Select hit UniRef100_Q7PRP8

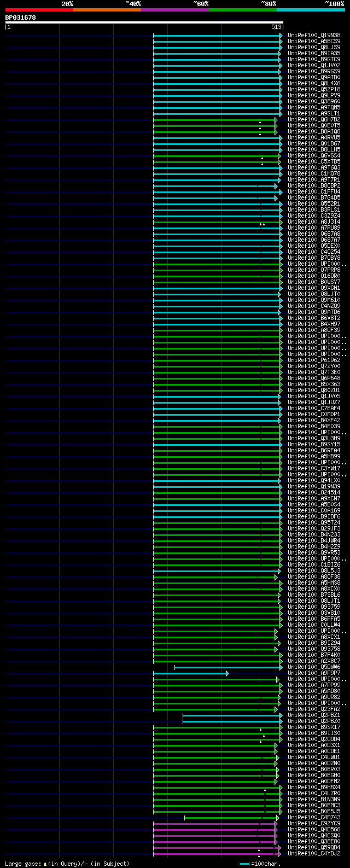coord(314,270)
